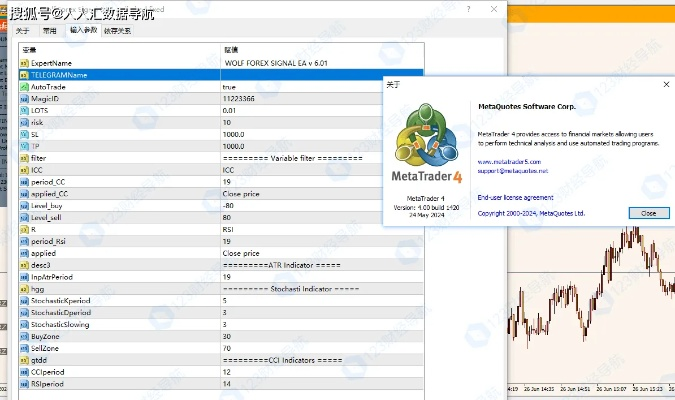
Task: Open the applied_CC Close price dropdown
Action: click(300, 194)
